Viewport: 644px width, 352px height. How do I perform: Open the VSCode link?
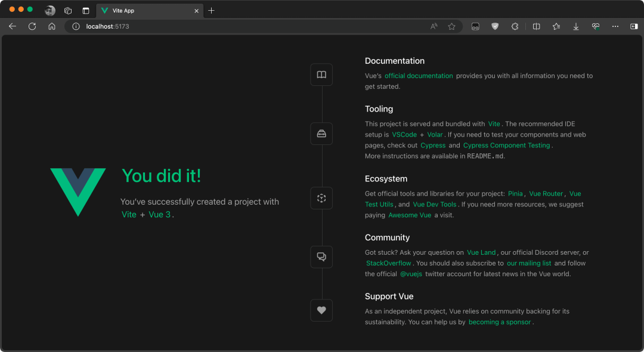click(404, 134)
